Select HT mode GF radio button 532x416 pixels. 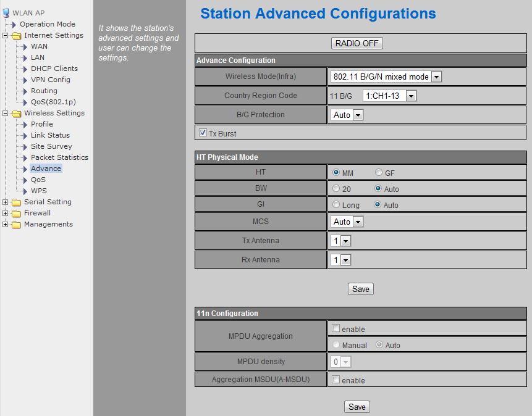coord(378,172)
